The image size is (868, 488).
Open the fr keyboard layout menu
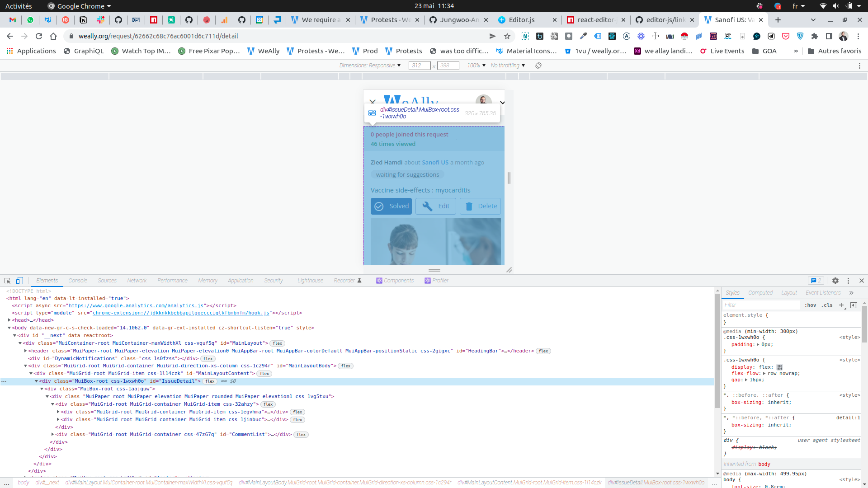(798, 6)
